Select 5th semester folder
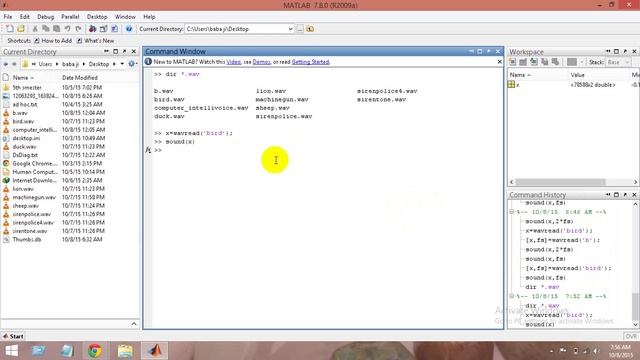The height and width of the screenshot is (360, 640). coord(27,87)
